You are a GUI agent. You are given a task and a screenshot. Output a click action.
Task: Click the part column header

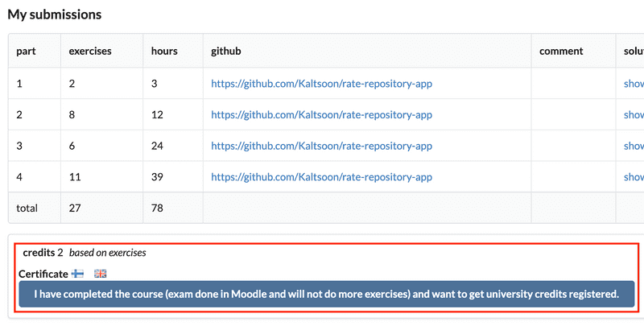click(x=26, y=52)
